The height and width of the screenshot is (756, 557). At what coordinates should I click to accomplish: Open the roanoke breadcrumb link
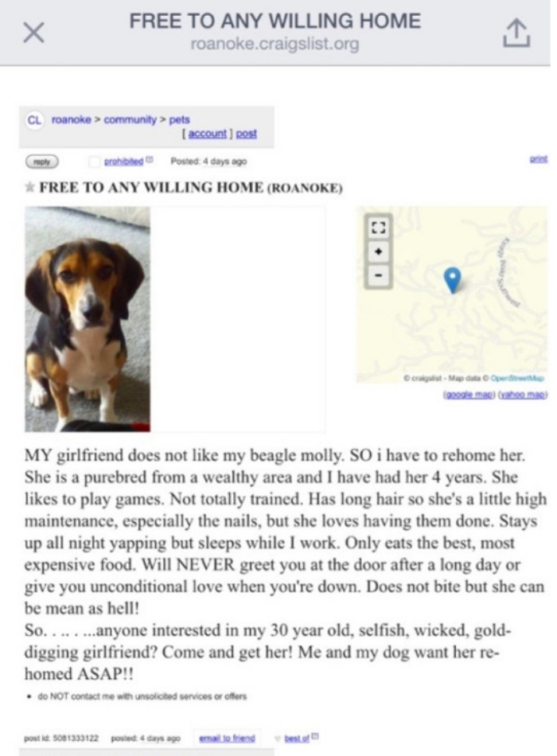tap(72, 119)
